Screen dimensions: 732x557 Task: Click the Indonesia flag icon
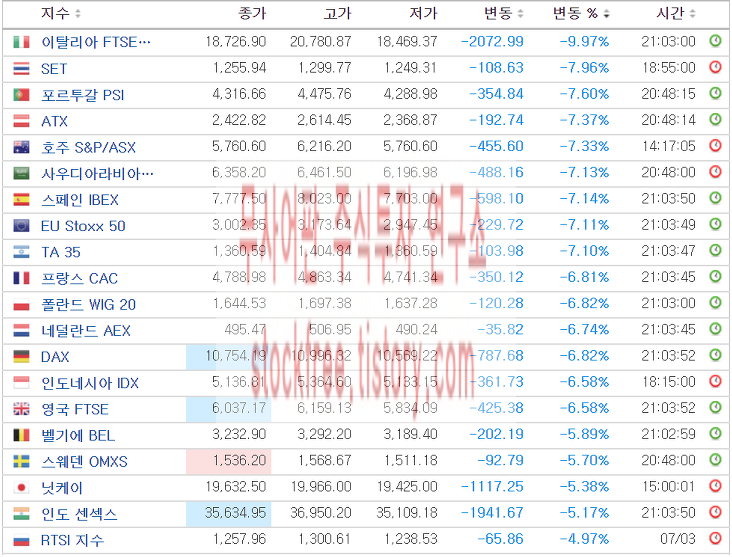(x=21, y=383)
